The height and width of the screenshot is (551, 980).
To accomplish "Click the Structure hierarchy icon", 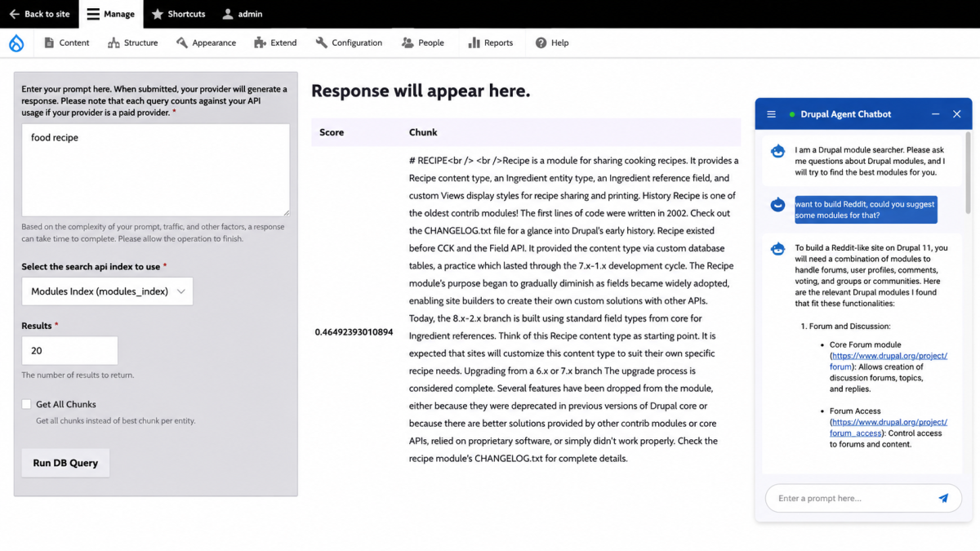I will pyautogui.click(x=114, y=42).
